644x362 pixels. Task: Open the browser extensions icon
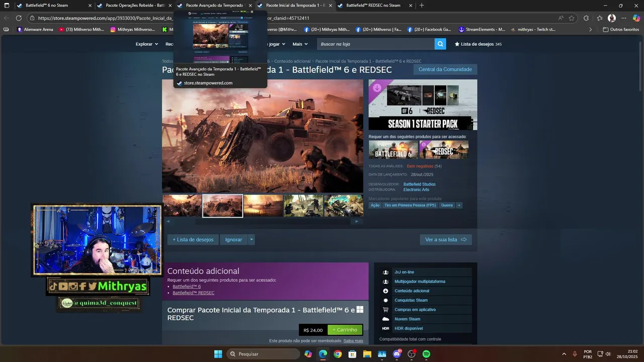point(586,18)
